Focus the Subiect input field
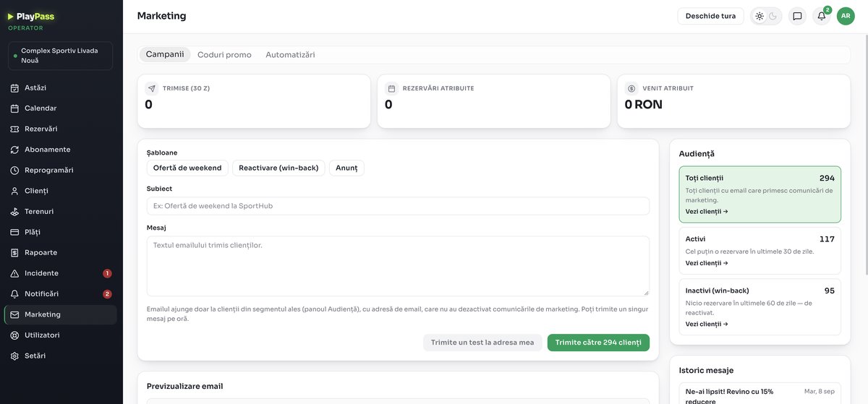Viewport: 868px width, 404px height. click(x=398, y=206)
